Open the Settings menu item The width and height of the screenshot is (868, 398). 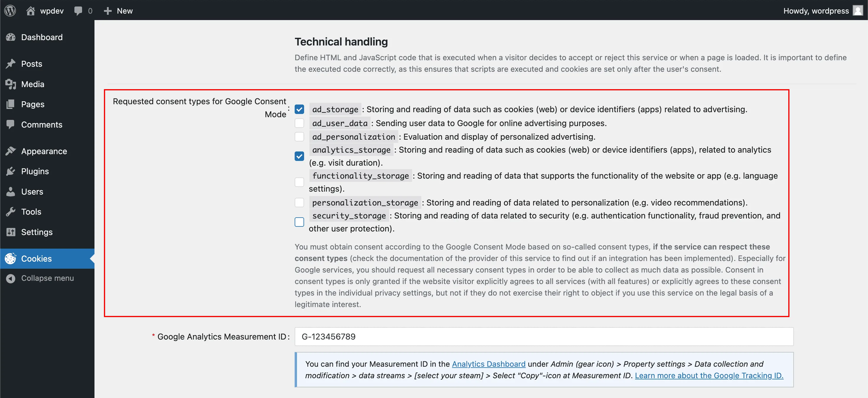click(x=37, y=232)
